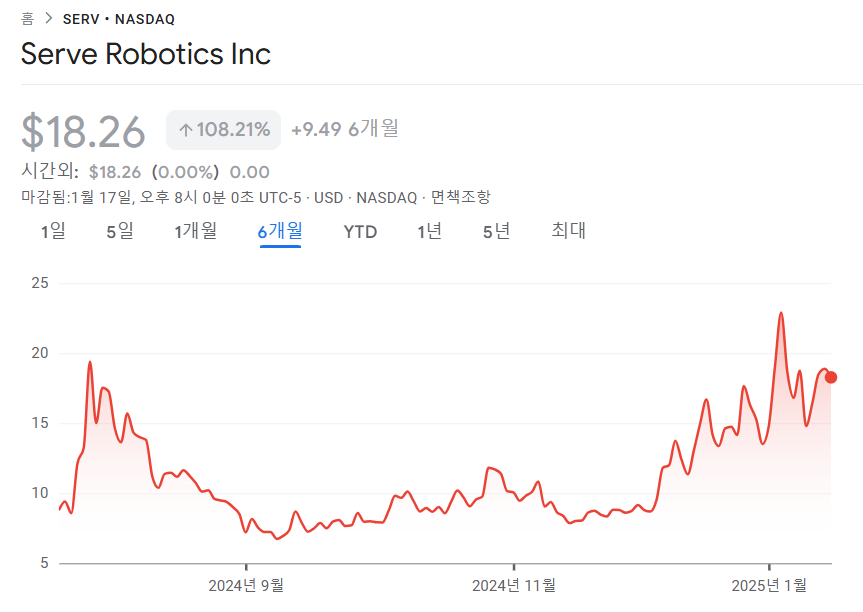This screenshot has width=863, height=612.
Task: Switch to the 1개월 range tab
Action: (194, 231)
